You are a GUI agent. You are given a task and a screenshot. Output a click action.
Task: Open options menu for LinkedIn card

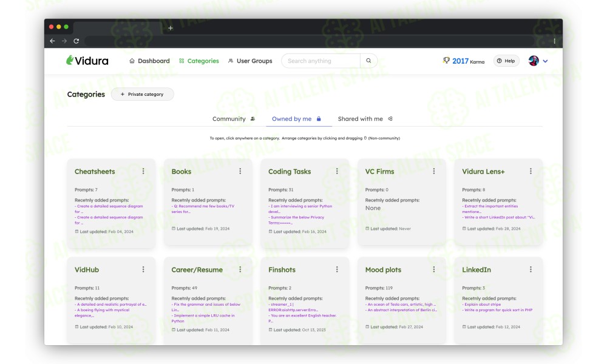click(x=531, y=269)
